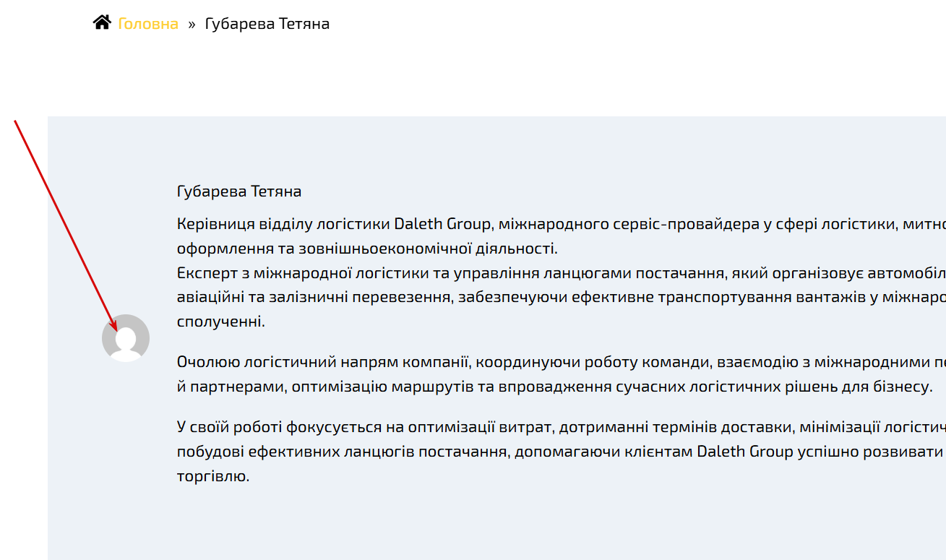The image size is (946, 560).
Task: Click the line starting й партнерами, оптимізацію маршрутів
Action: tap(555, 387)
